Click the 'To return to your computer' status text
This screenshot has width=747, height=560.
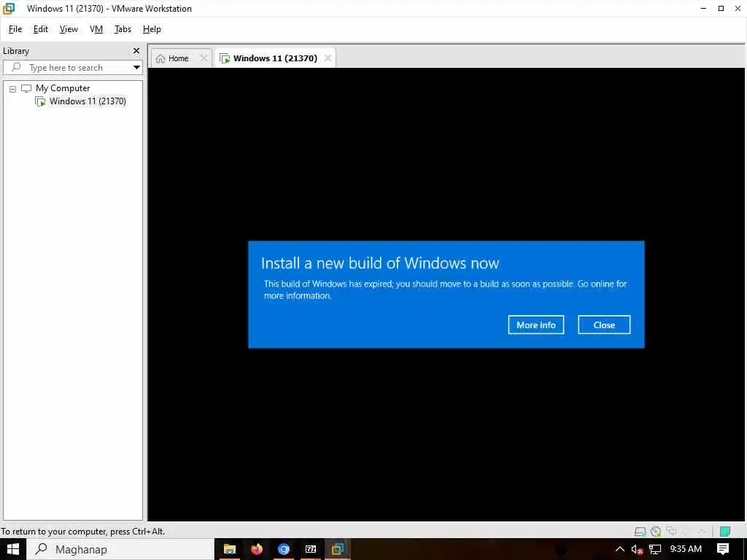click(x=83, y=532)
